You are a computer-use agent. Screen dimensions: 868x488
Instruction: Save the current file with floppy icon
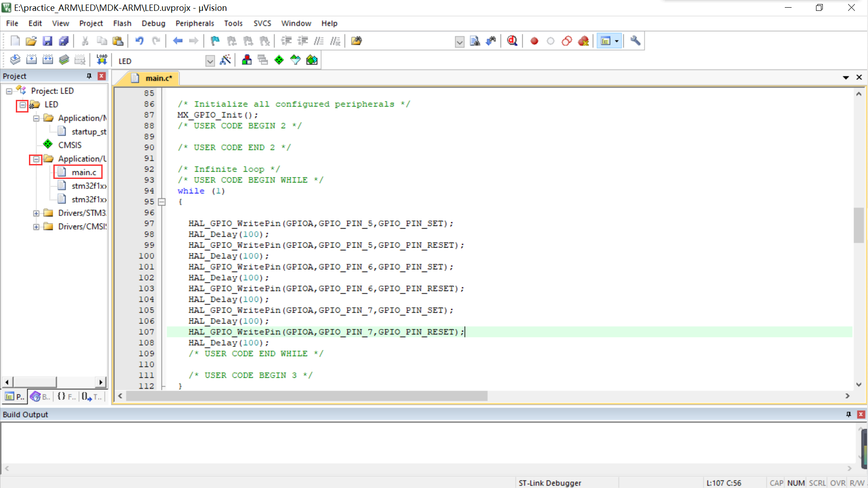pyautogui.click(x=47, y=41)
